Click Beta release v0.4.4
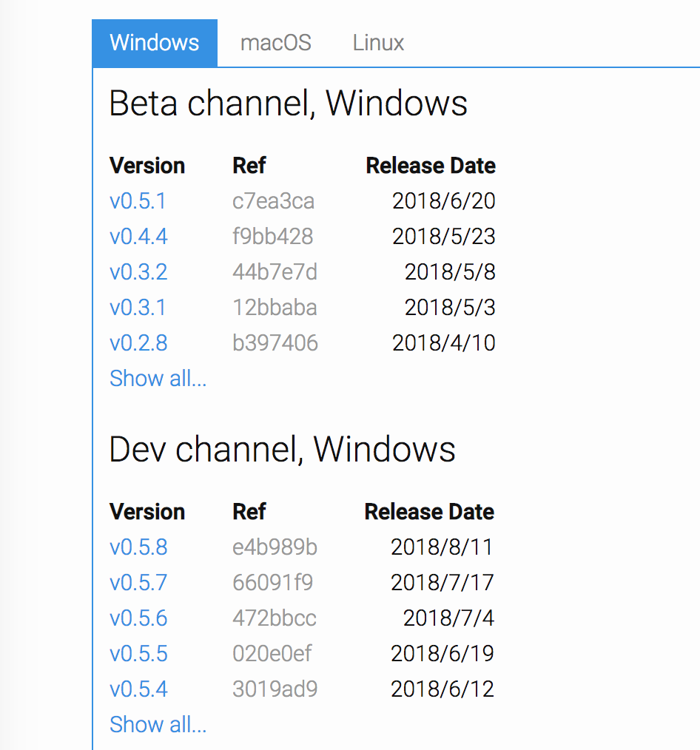This screenshot has width=700, height=750. pos(138,237)
